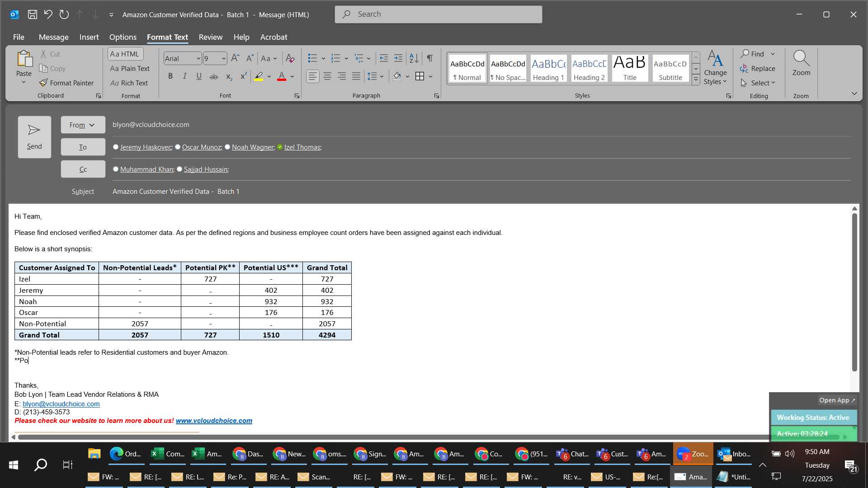This screenshot has height=488, width=868.
Task: Click the Paste clipboard icon
Action: coord(24,59)
